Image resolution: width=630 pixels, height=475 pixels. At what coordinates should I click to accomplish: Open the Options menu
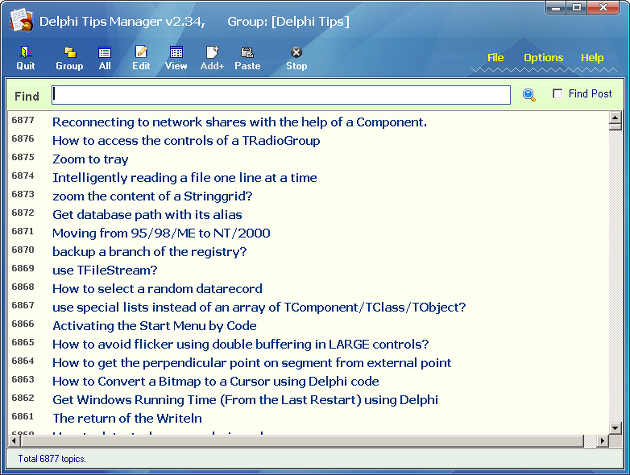[x=543, y=57]
